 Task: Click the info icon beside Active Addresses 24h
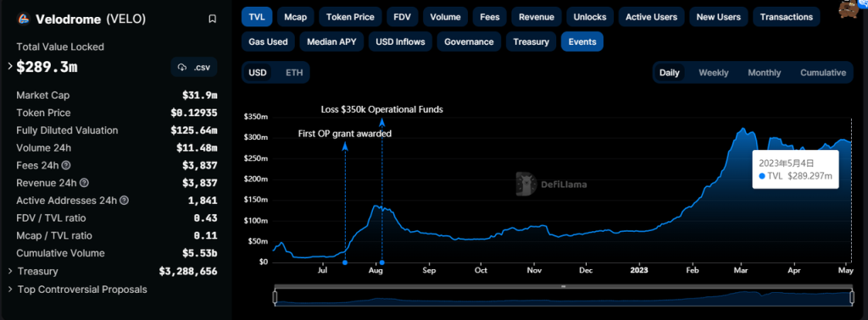124,201
